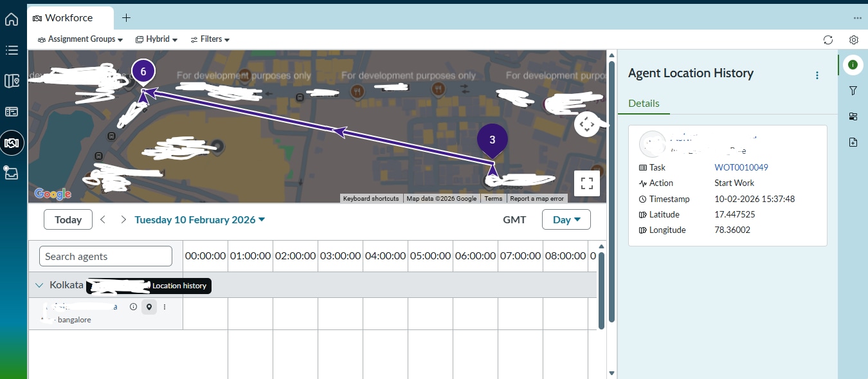Click the map pan control compass
The height and width of the screenshot is (379, 868).
[x=586, y=124]
